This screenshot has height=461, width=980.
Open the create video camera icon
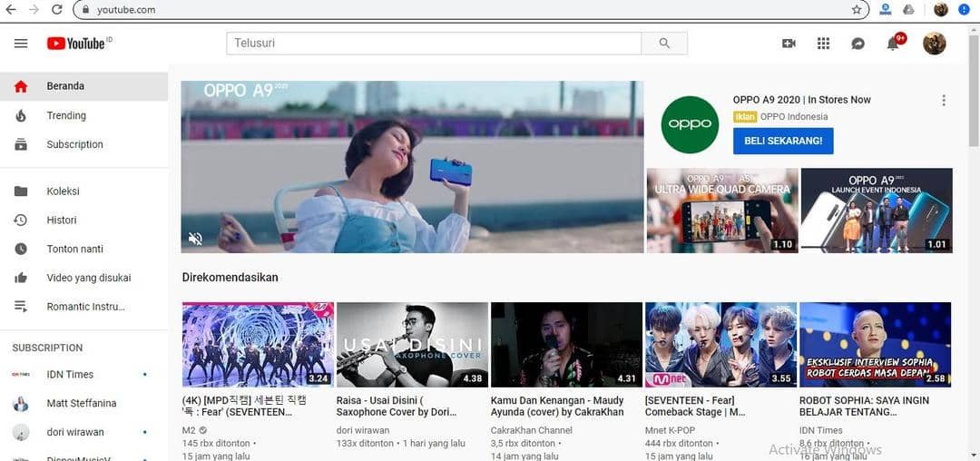tap(789, 44)
